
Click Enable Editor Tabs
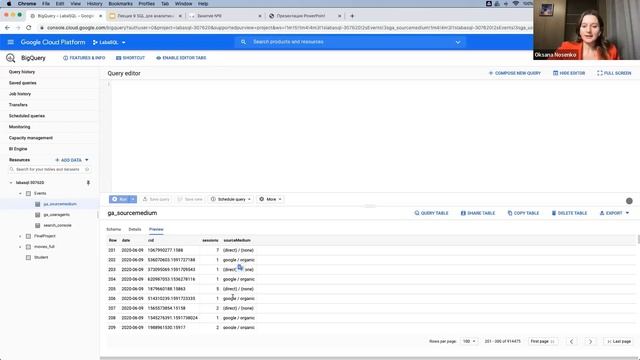point(181,58)
